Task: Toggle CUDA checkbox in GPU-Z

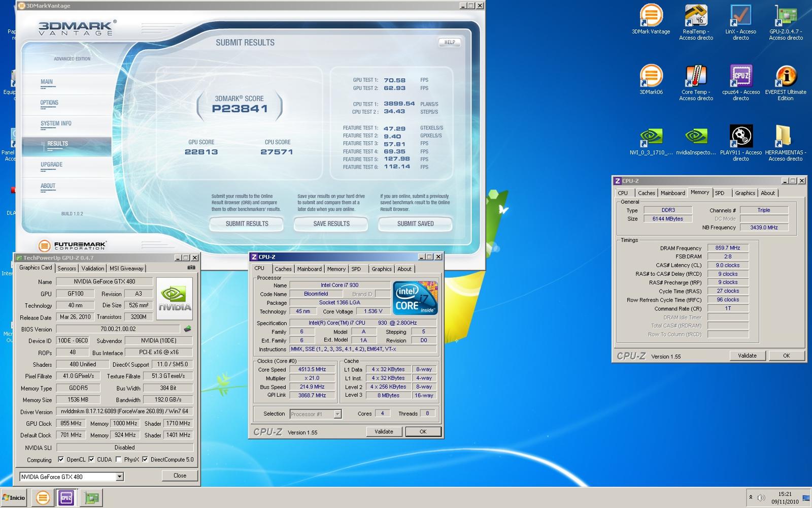Action: click(x=91, y=459)
